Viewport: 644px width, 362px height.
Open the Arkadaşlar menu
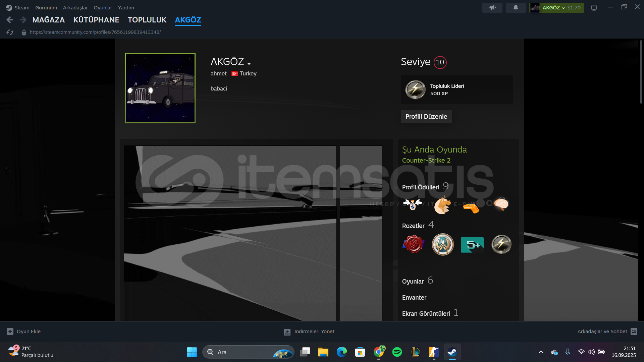tap(75, 7)
